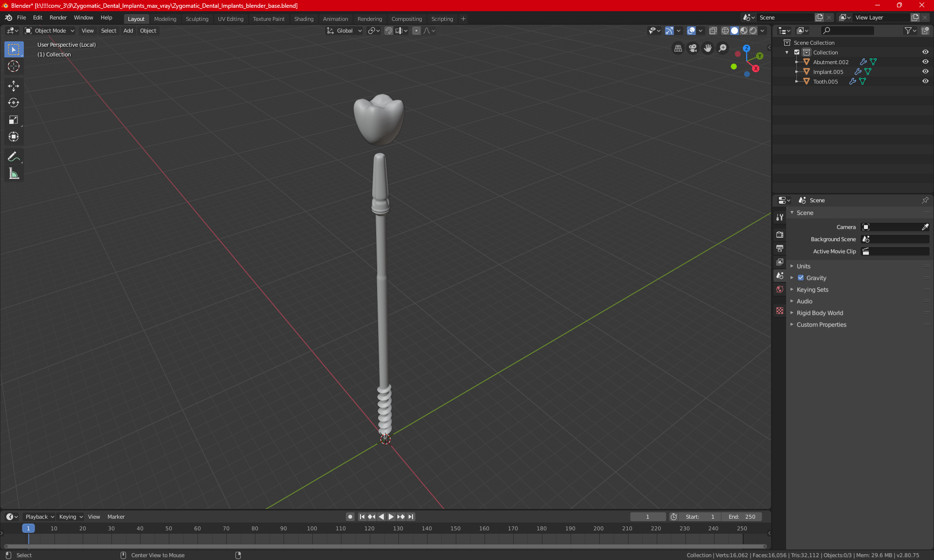The width and height of the screenshot is (934, 560).
Task: Open Output properties printer tab
Action: (780, 248)
